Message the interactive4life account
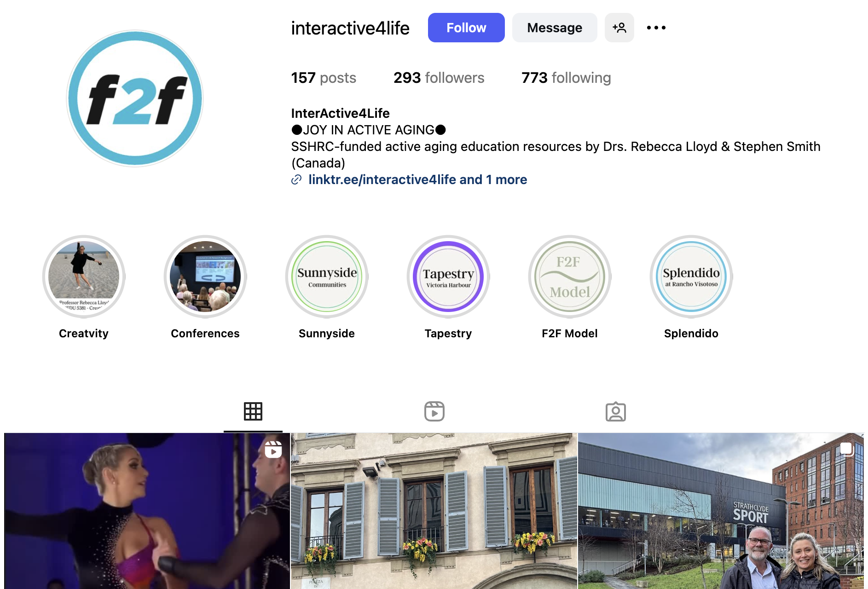The height and width of the screenshot is (589, 868). pos(555,28)
